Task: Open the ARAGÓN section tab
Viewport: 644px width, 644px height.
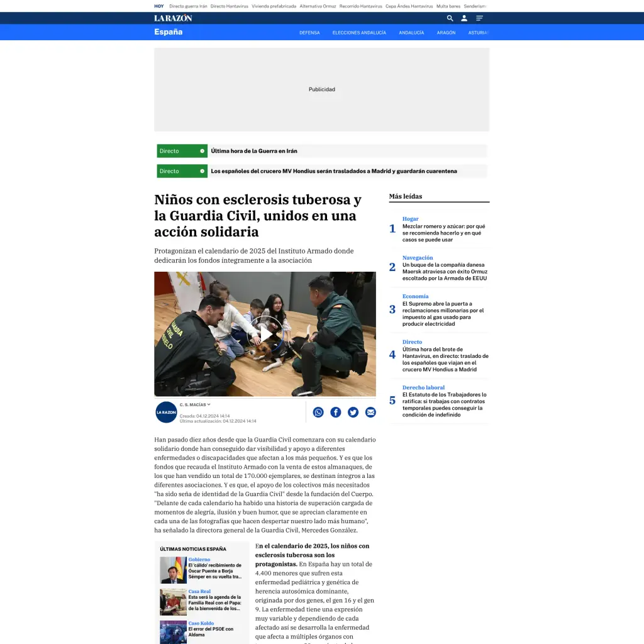Action: pos(446,33)
